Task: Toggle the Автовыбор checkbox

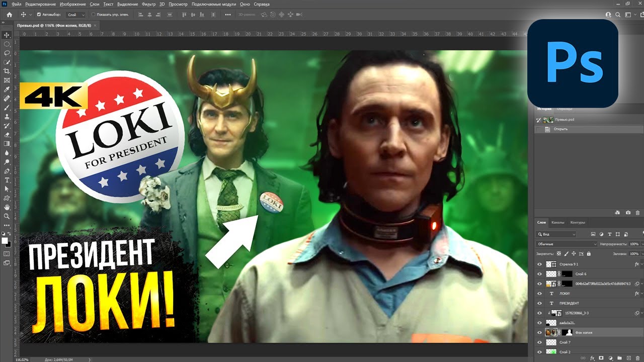Action: [x=39, y=15]
